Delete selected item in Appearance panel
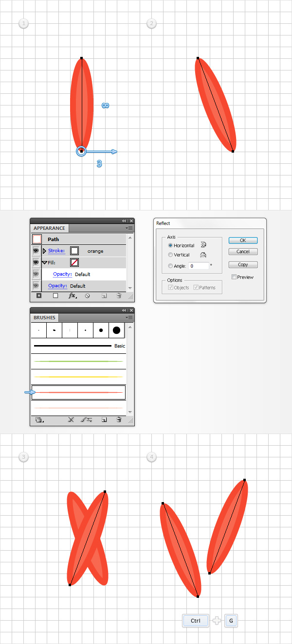The height and width of the screenshot is (644, 292). click(x=118, y=296)
